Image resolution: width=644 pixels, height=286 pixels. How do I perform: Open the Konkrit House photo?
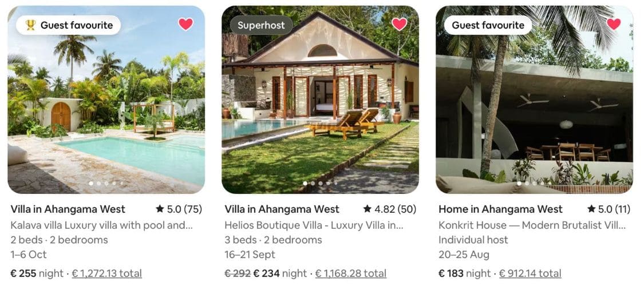534,100
